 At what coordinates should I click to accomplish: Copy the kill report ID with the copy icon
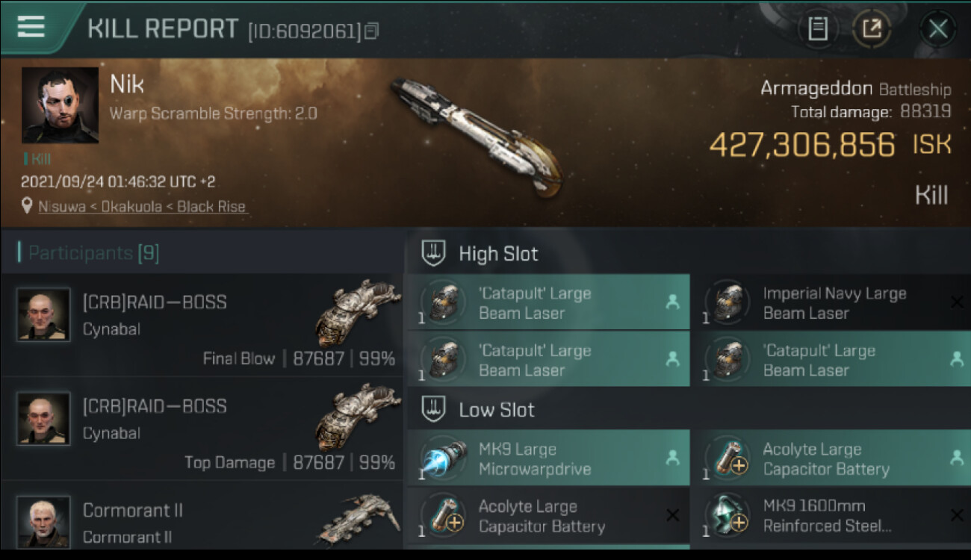(x=372, y=31)
